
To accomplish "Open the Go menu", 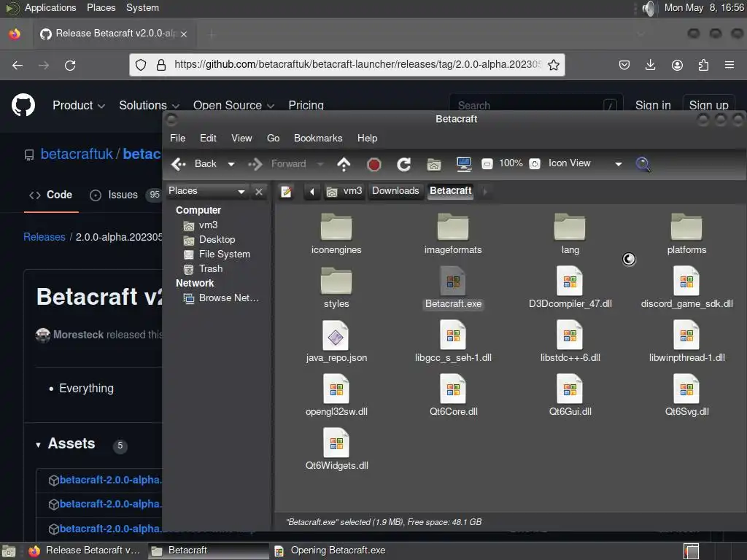I will (273, 138).
